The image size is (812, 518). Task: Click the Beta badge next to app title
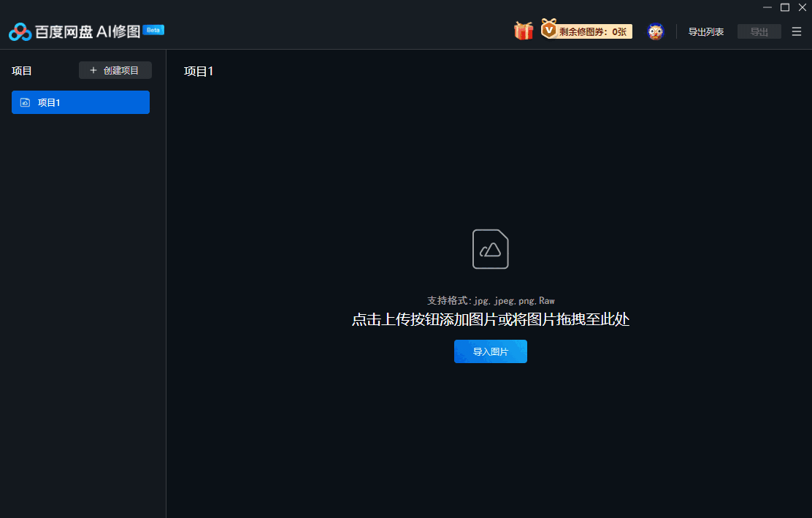click(152, 30)
